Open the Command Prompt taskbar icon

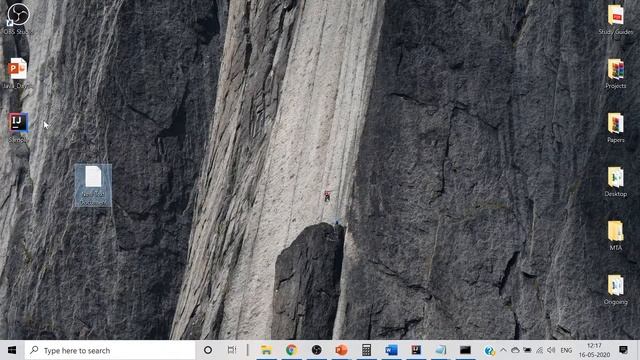pyautogui.click(x=465, y=350)
